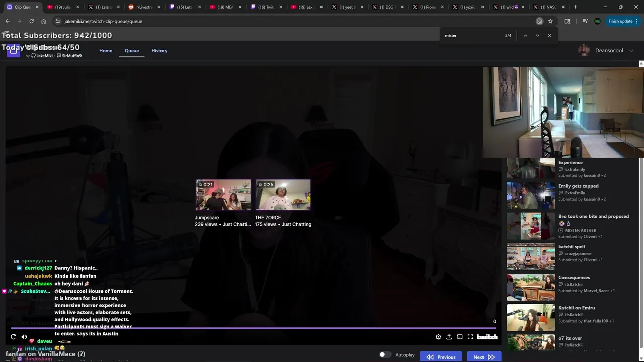Open the browser home page

pos(43,21)
